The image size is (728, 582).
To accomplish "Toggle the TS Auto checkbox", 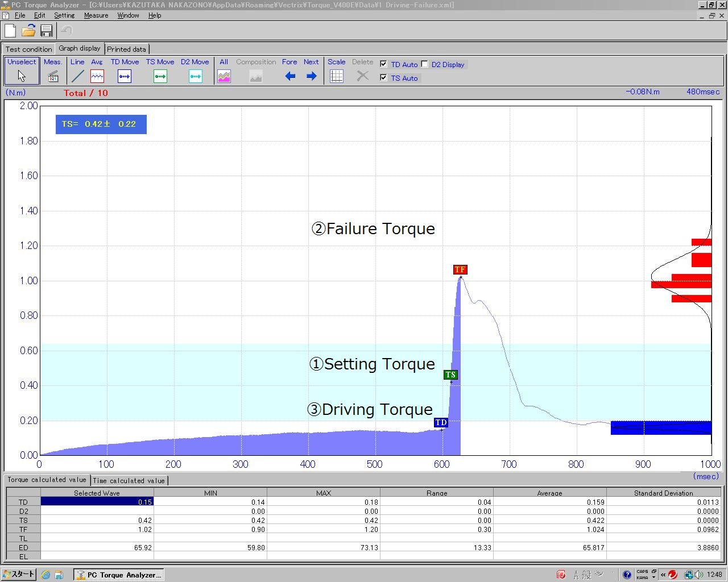I will tap(383, 78).
